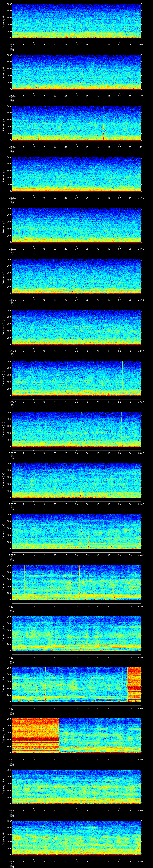The image size is (153, 868).
Task: Select the spectrogram panel starting at 12:30:00
Action: pos(76,72)
